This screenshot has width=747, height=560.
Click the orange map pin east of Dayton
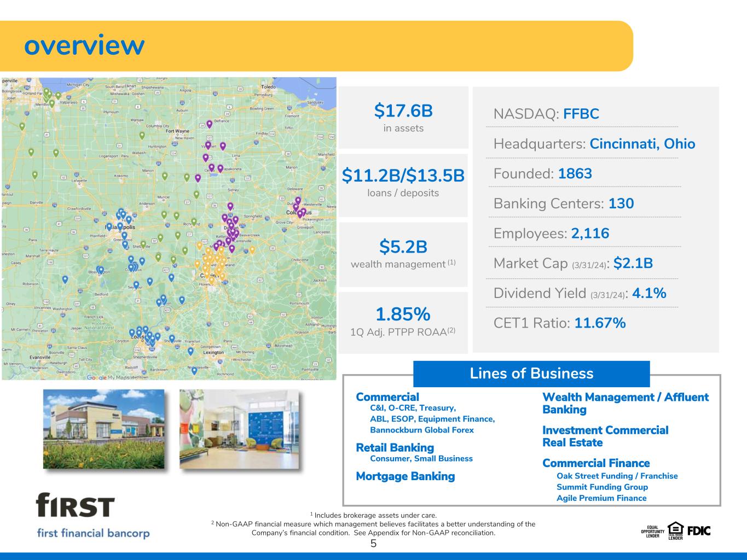point(252,250)
